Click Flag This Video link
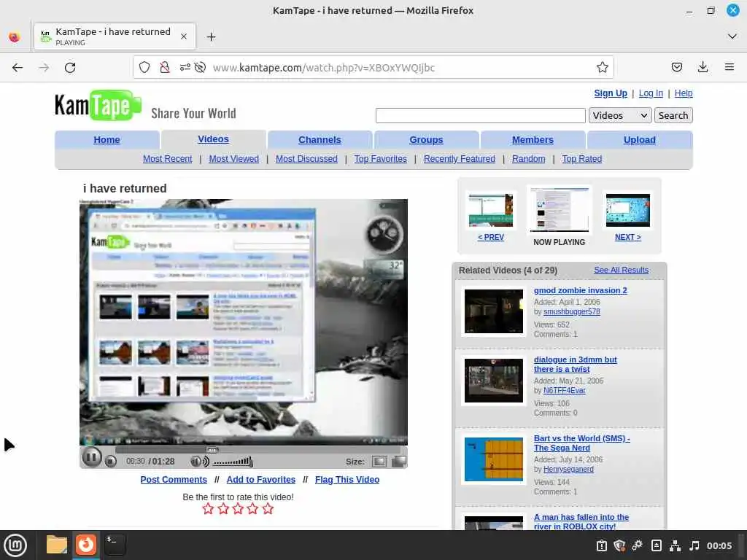The width and height of the screenshot is (747, 560). [x=347, y=480]
